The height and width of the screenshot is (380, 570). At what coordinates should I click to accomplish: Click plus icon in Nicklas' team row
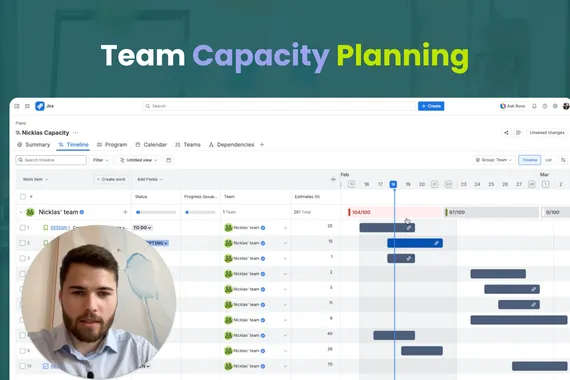(125, 212)
